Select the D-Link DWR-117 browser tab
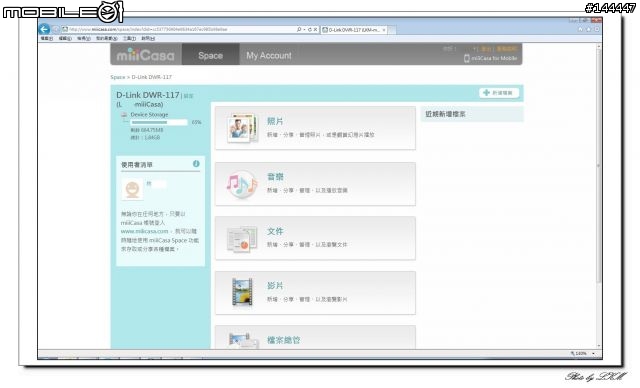This screenshot has width=640, height=388. point(353,30)
